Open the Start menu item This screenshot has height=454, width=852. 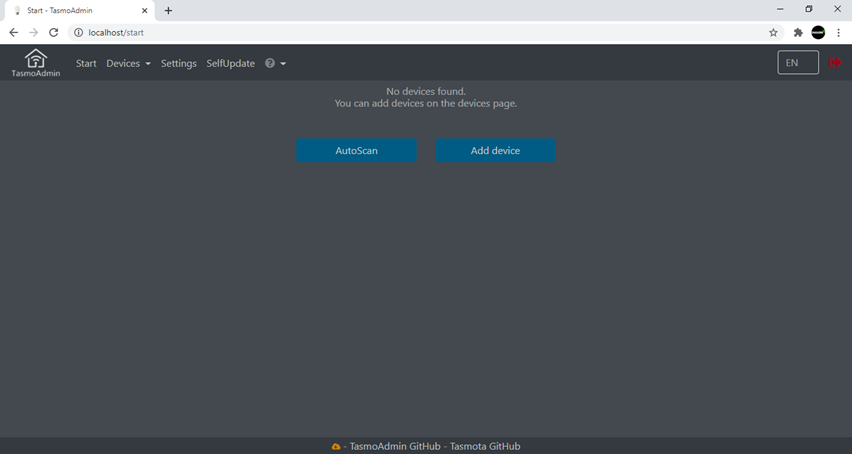tap(86, 64)
